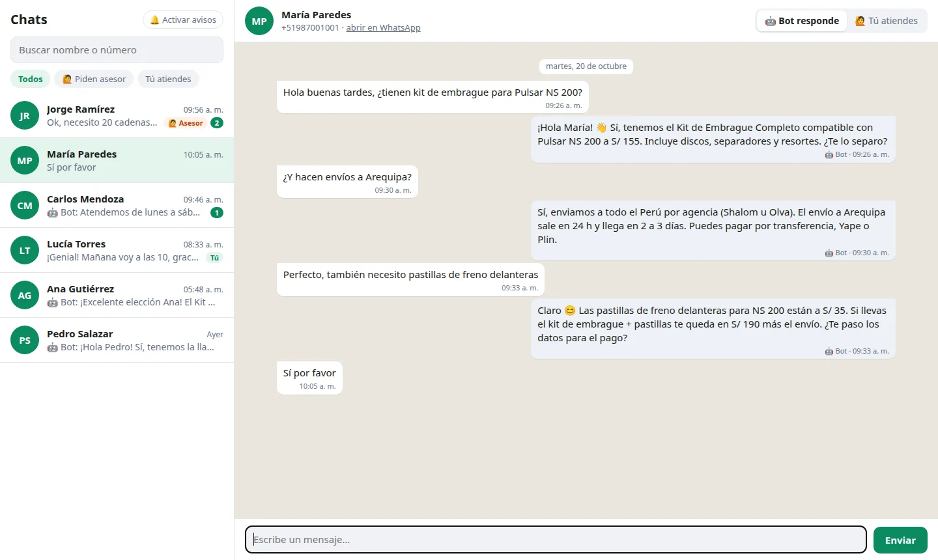Click the María Paredes name in the conversation header
Viewport: 938px width, 560px height.
pyautogui.click(x=316, y=15)
